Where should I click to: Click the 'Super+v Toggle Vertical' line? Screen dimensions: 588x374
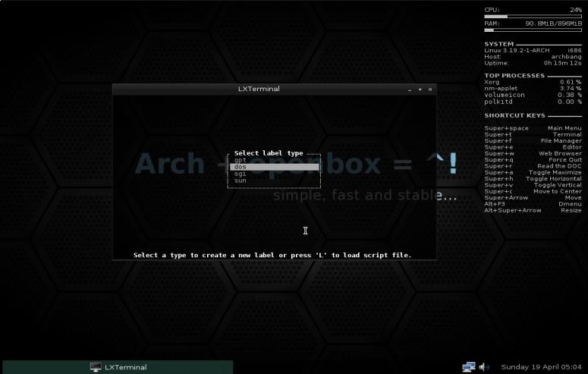(x=533, y=185)
